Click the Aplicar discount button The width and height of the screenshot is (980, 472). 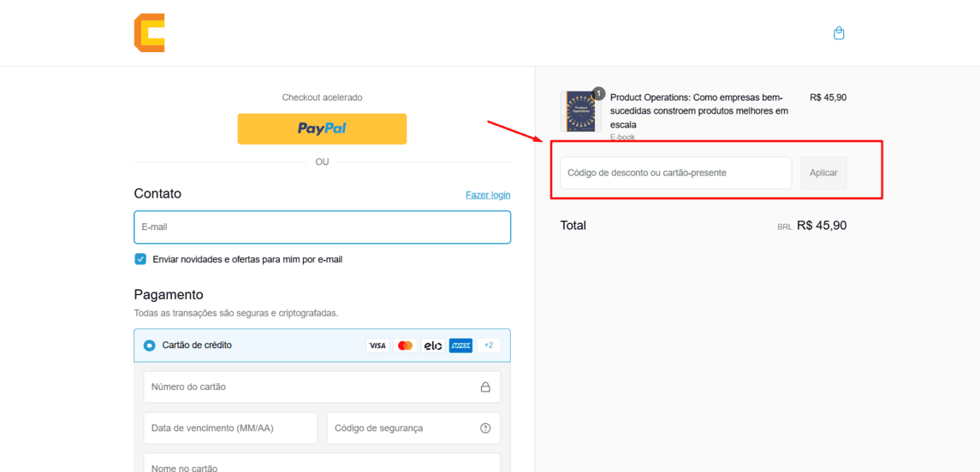[823, 173]
